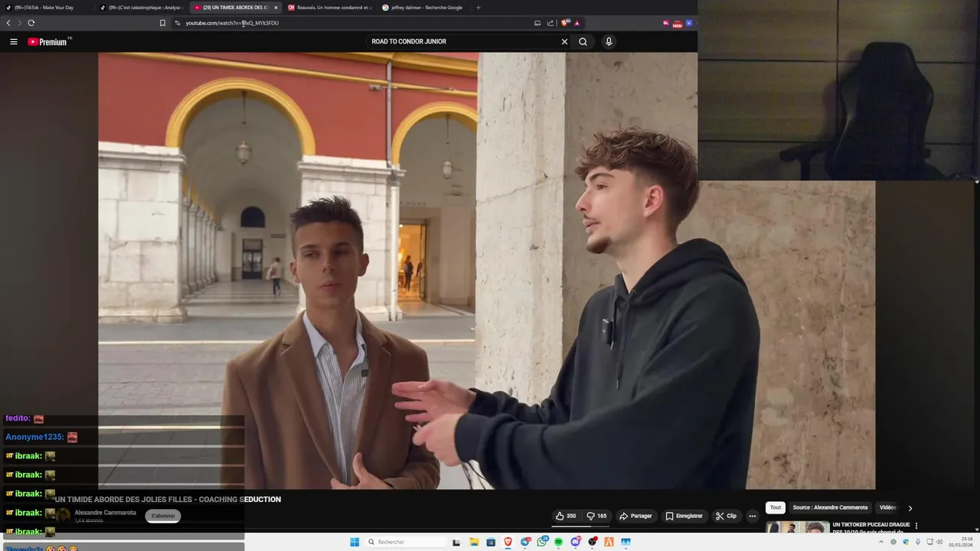The image size is (980, 551).
Task: Create a clip with Clip button
Action: [x=726, y=516]
